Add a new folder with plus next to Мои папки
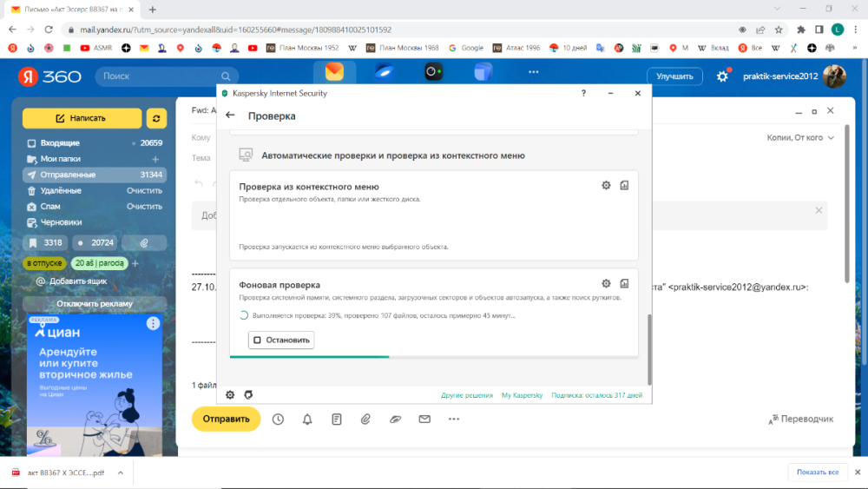Screen dimensions: 868x489 pyautogui.click(x=155, y=160)
